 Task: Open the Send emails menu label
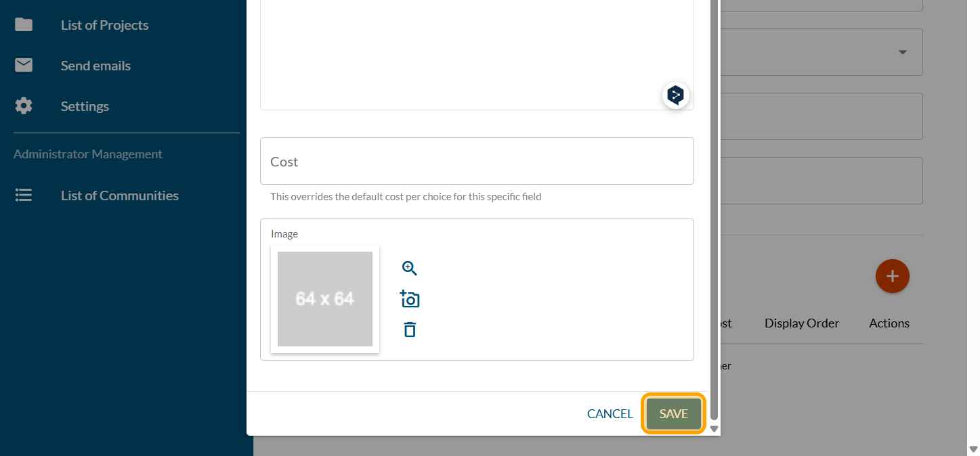(x=95, y=66)
